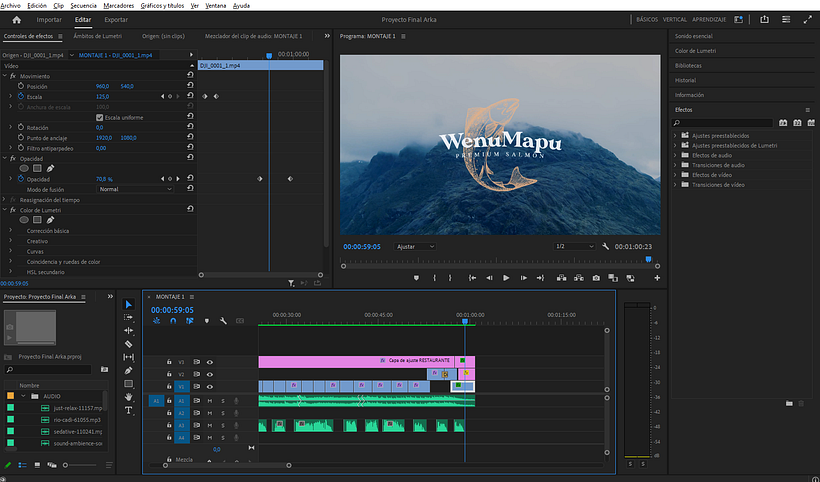Open the Ajustar zoom level dropdown

point(415,246)
